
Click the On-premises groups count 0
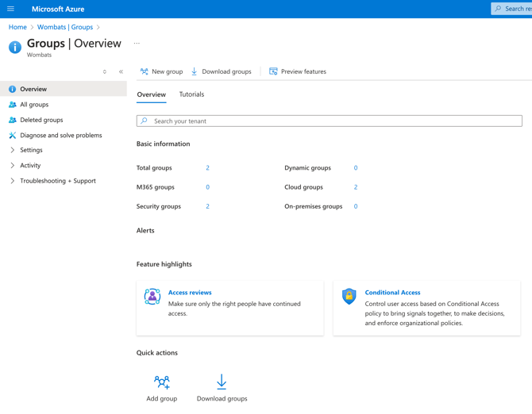(356, 206)
